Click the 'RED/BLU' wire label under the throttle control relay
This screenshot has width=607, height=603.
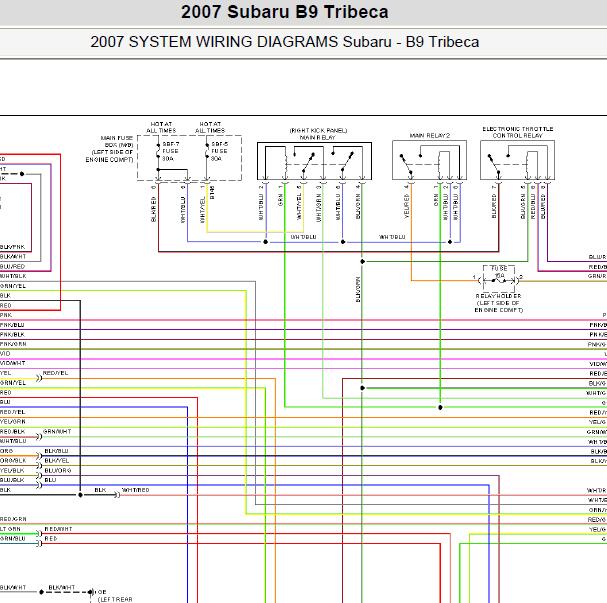coord(533,206)
